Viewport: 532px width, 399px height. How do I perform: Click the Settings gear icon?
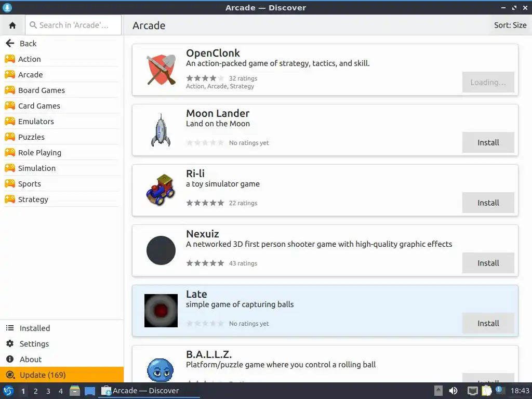[x=10, y=343]
